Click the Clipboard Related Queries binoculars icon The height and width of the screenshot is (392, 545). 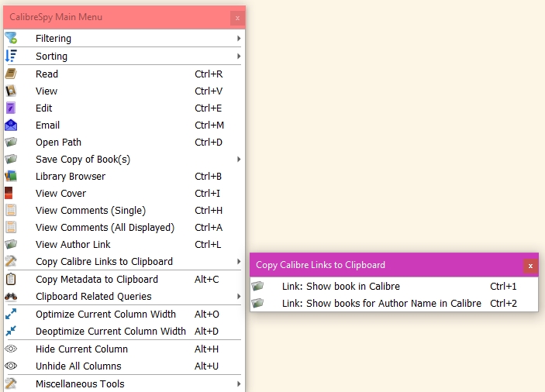pyautogui.click(x=11, y=296)
